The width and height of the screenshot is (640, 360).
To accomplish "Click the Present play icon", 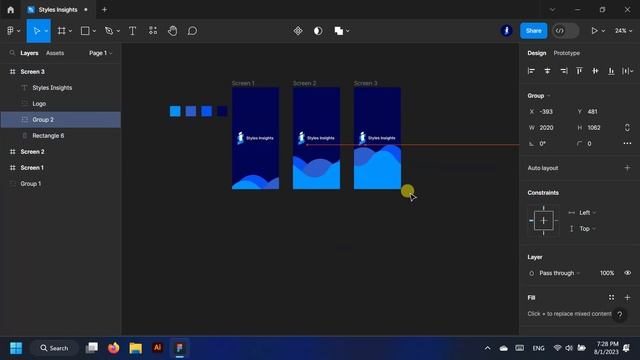I will [594, 31].
